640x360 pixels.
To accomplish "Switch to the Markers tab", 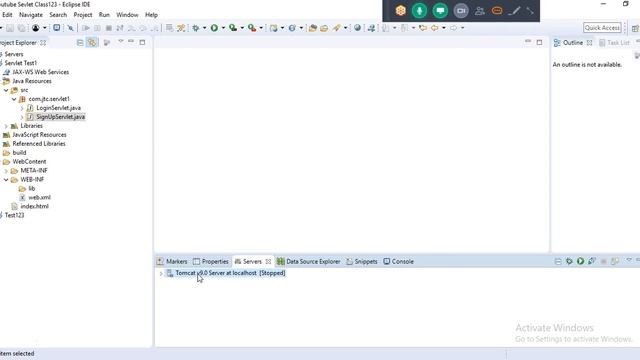I will (172, 261).
